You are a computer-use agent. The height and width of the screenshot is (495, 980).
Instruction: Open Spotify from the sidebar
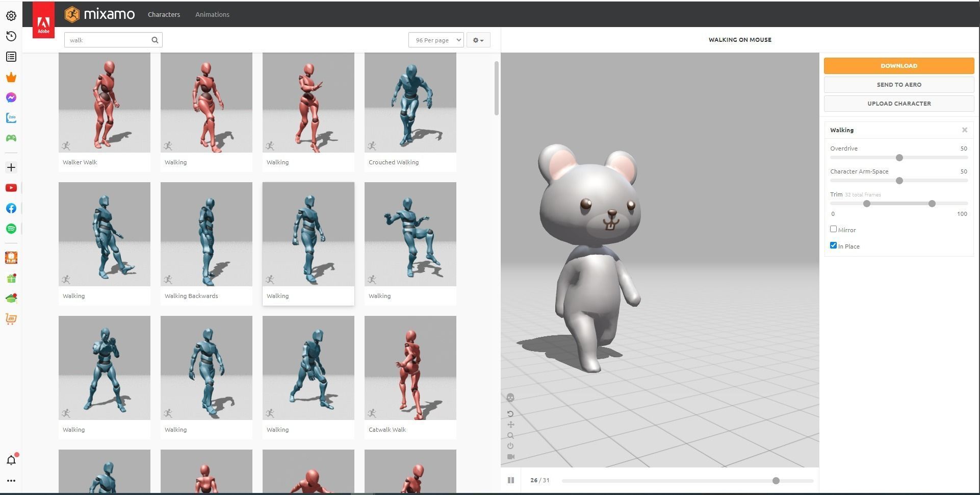[11, 229]
